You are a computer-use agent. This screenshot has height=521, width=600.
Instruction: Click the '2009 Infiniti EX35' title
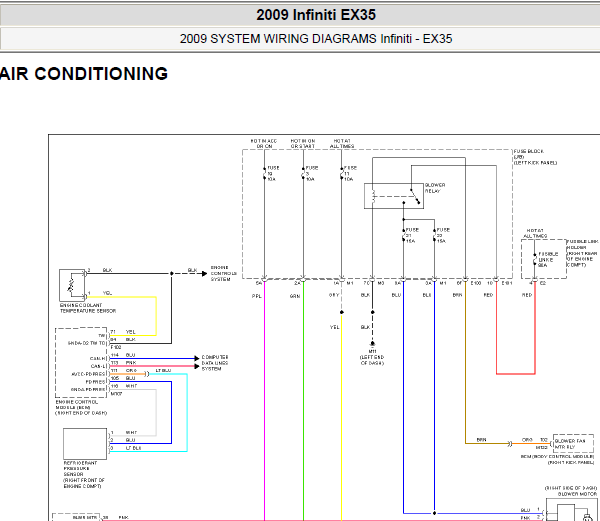pyautogui.click(x=316, y=15)
